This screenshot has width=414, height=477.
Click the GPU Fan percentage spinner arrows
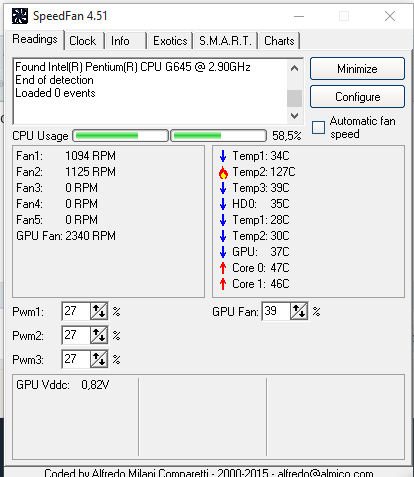pos(299,311)
